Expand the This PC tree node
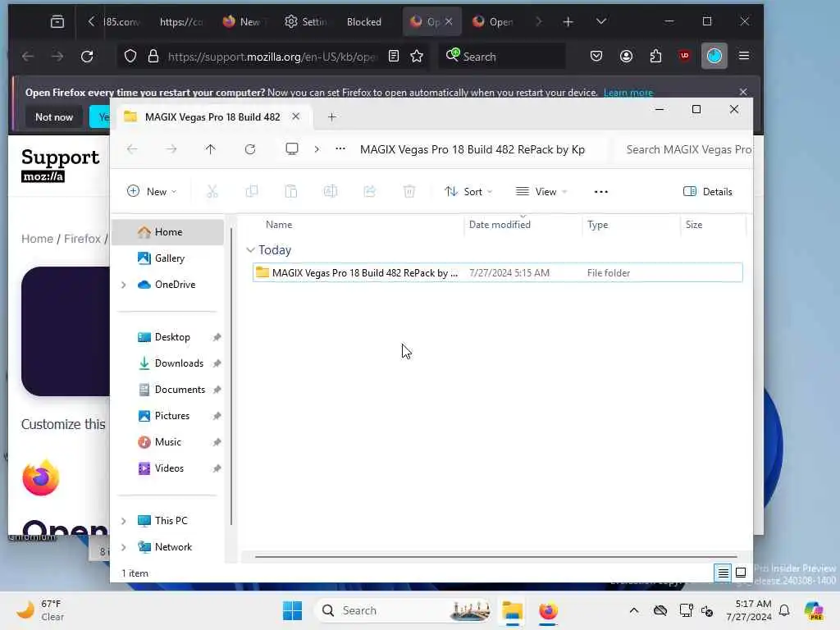Image resolution: width=840 pixels, height=630 pixels. click(124, 521)
